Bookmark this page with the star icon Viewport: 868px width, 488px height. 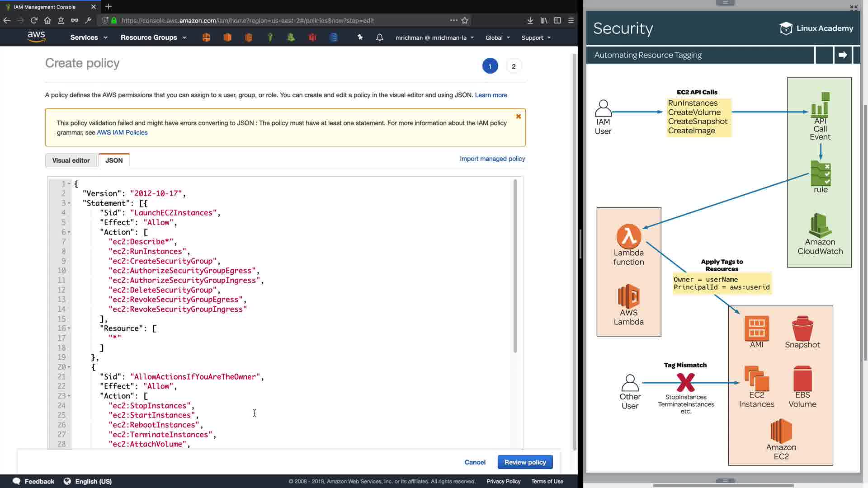click(x=465, y=20)
